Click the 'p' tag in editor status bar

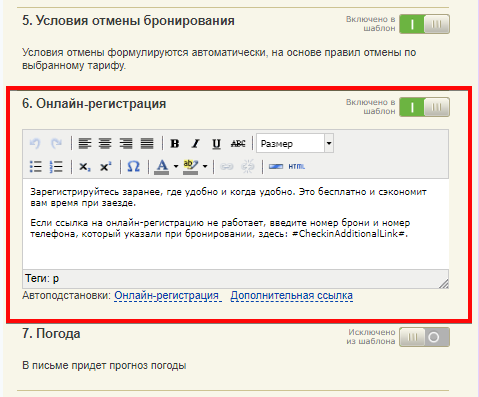click(56, 279)
